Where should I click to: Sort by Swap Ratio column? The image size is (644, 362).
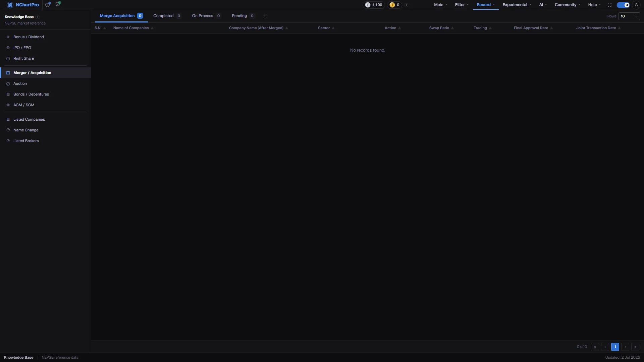[441, 28]
